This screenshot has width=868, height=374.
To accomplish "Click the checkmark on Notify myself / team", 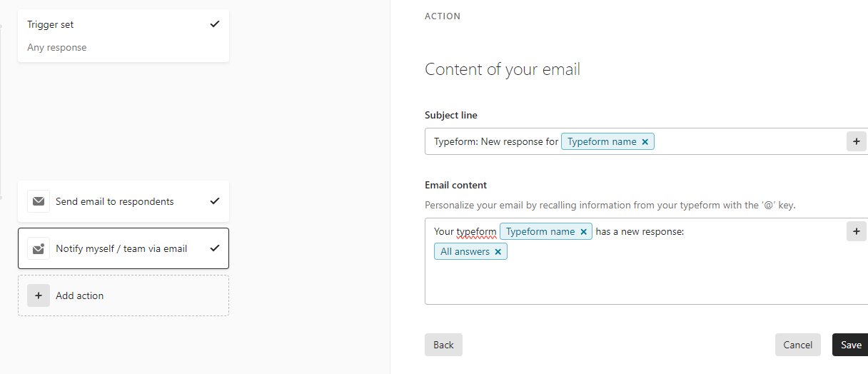I will click(x=215, y=248).
